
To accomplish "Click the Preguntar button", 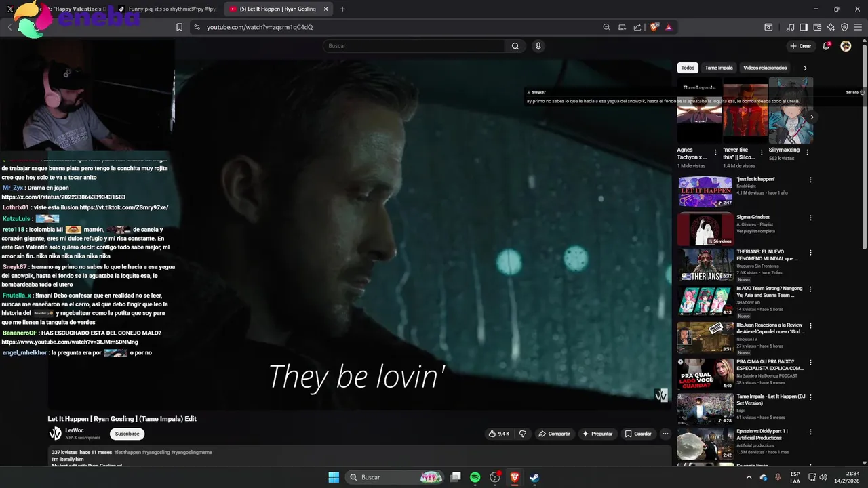I will coord(597,434).
